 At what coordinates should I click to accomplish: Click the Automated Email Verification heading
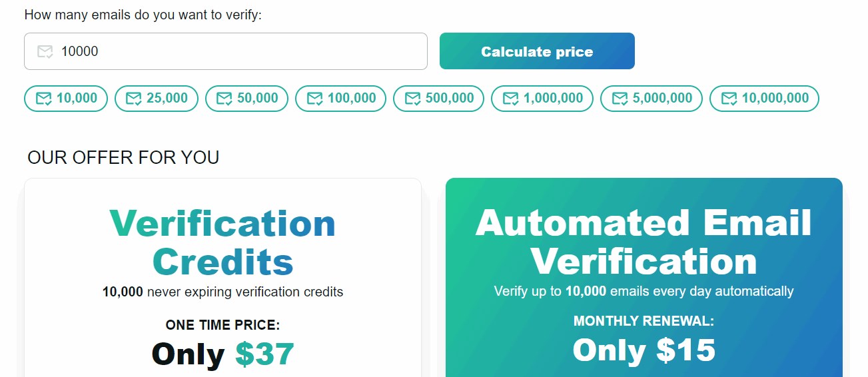(644, 242)
